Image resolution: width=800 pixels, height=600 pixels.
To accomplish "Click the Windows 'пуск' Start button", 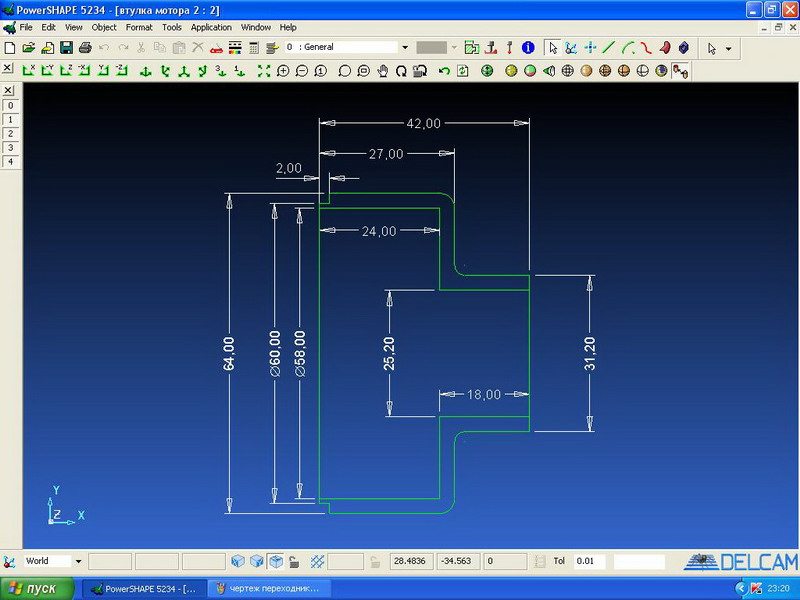I will [36, 589].
